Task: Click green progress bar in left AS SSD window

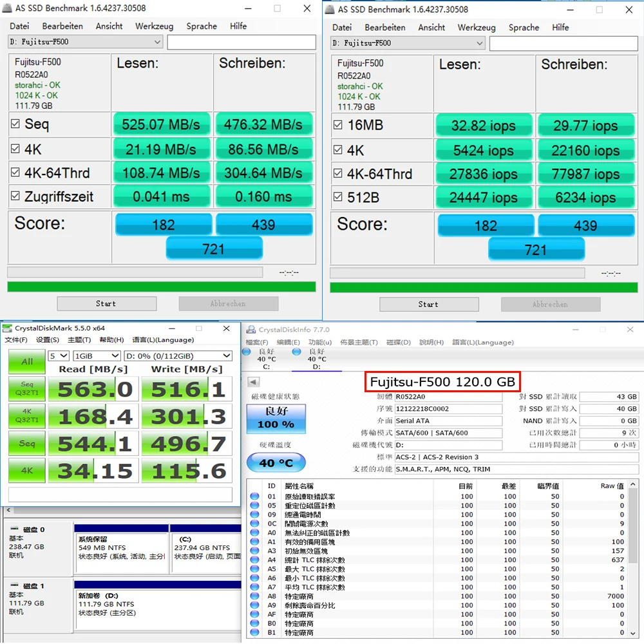Action: (162, 287)
